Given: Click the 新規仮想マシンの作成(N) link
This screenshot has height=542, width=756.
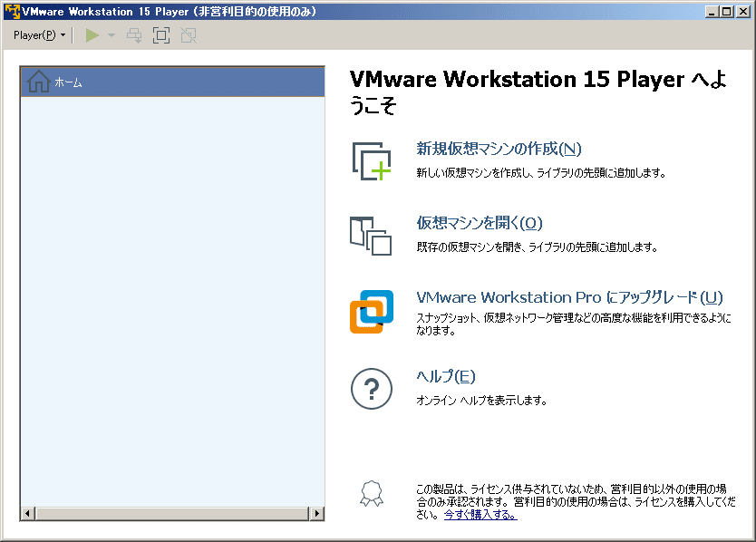Looking at the screenshot, I should pos(496,149).
